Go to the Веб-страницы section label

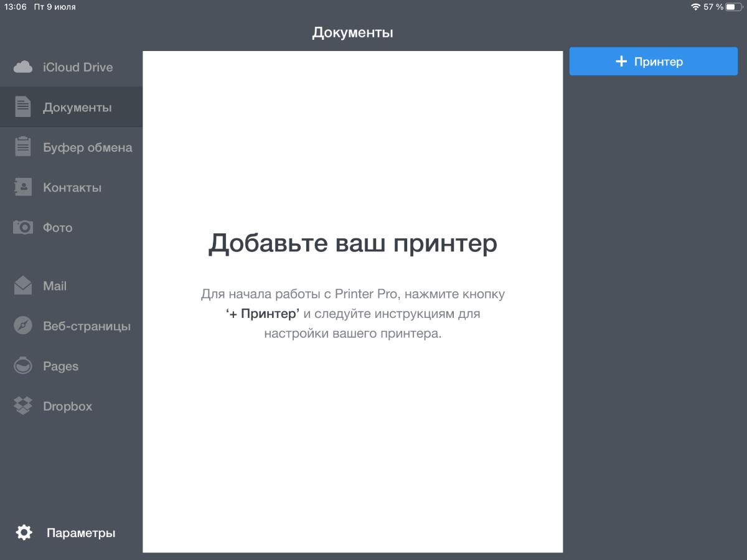tap(87, 326)
